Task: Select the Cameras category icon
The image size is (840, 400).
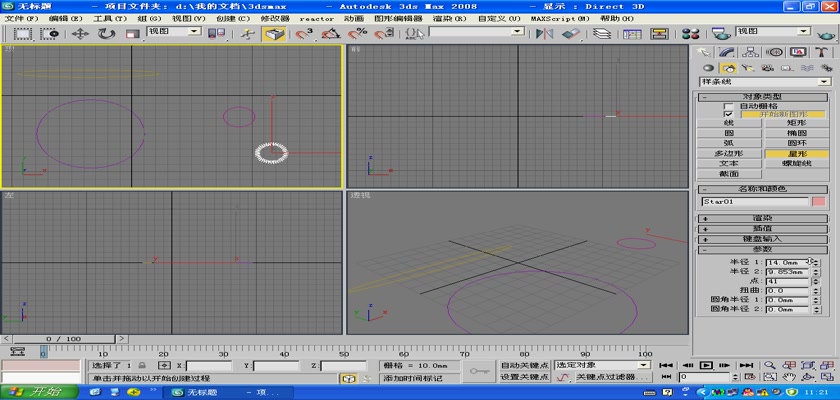Action: pos(767,68)
